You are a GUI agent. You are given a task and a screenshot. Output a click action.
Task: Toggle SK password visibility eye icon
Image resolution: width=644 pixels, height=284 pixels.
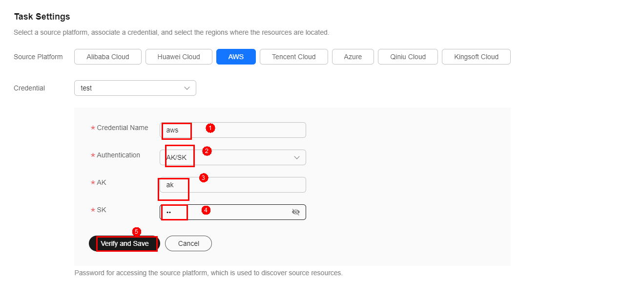click(x=295, y=212)
